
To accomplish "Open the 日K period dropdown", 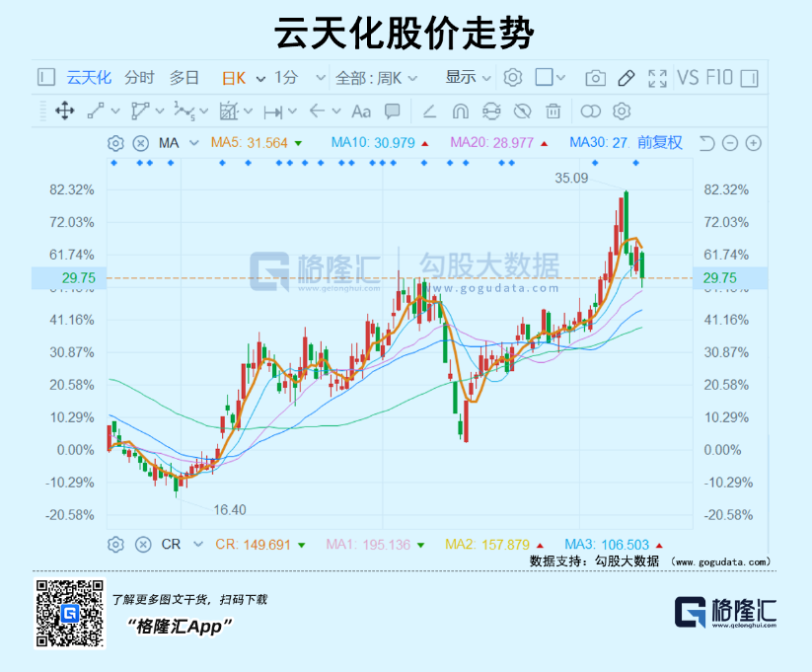I will [244, 78].
